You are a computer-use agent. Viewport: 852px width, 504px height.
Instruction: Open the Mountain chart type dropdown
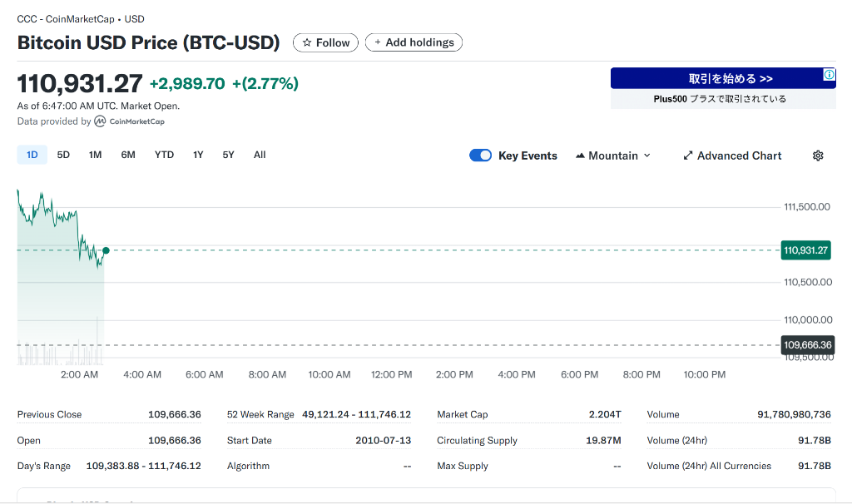tap(613, 156)
